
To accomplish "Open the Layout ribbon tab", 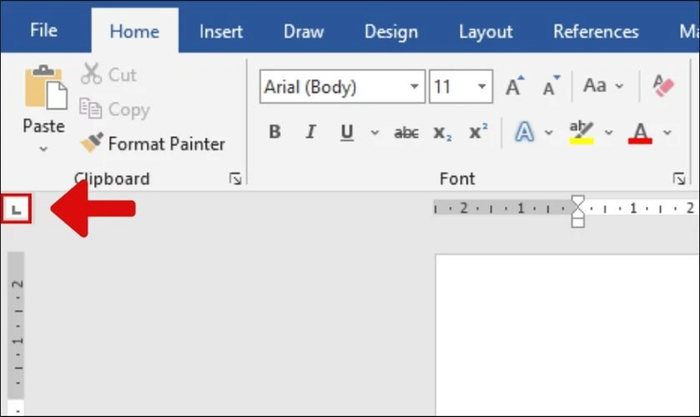I will (486, 32).
